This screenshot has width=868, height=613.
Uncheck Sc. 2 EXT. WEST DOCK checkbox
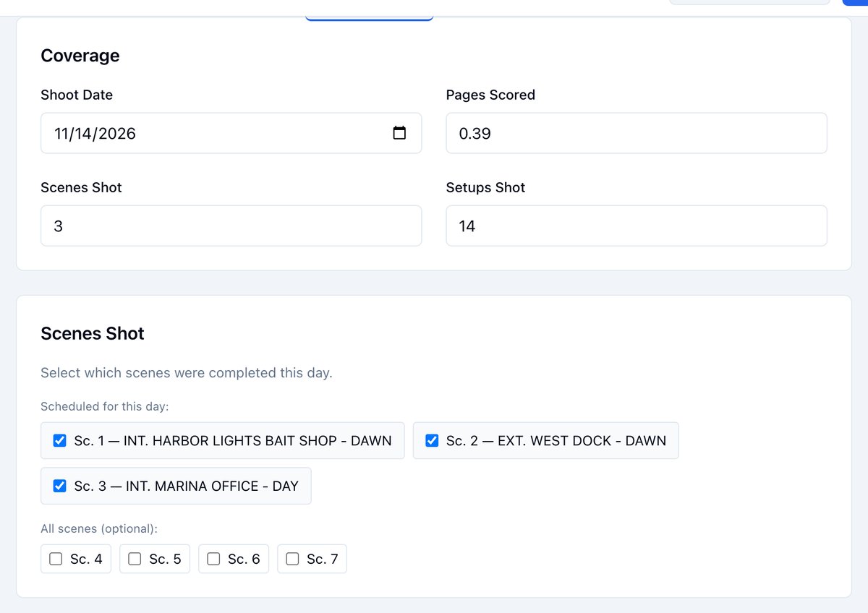point(432,440)
